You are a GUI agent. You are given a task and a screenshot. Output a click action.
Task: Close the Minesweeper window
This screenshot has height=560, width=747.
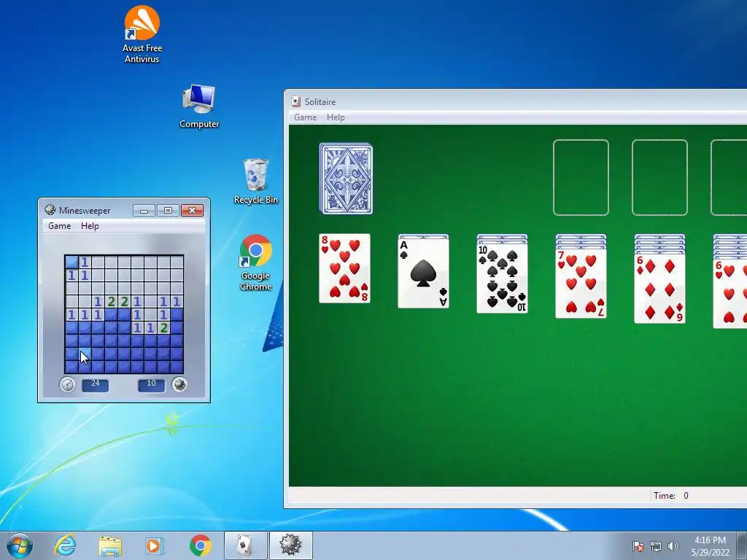(x=192, y=211)
